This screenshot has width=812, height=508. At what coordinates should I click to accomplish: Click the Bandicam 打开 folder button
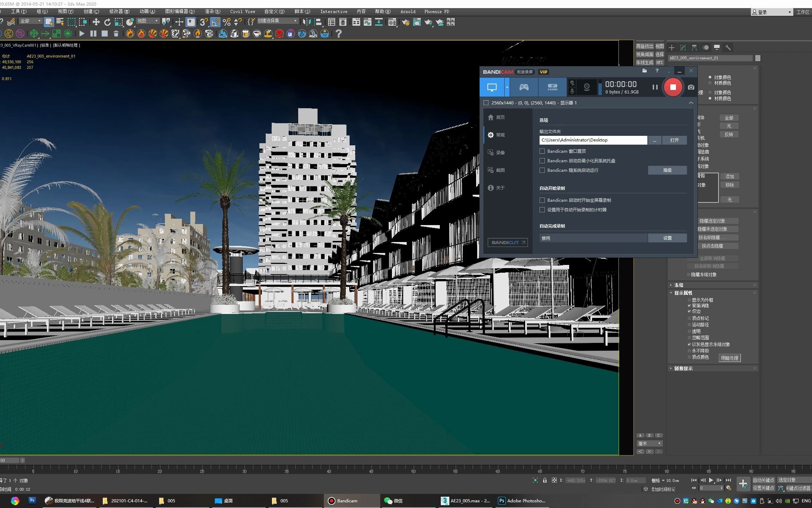point(674,140)
